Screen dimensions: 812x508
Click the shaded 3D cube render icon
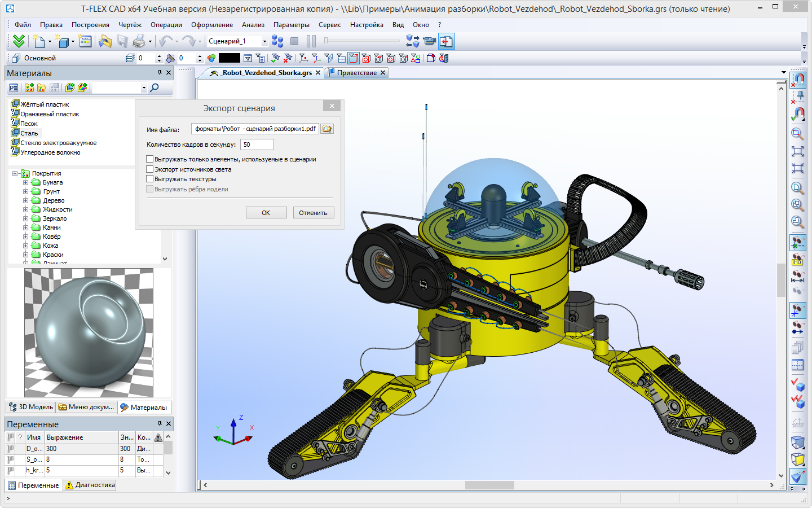pyautogui.click(x=797, y=443)
